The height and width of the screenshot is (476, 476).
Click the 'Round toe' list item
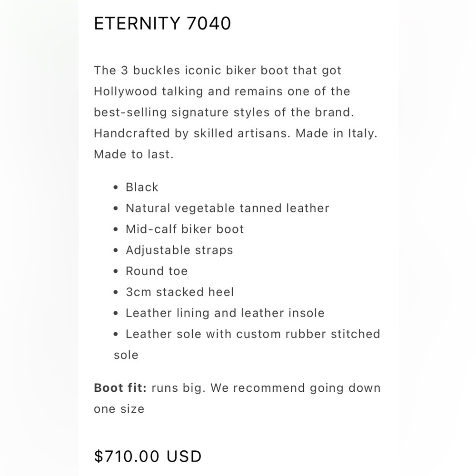pyautogui.click(x=157, y=271)
